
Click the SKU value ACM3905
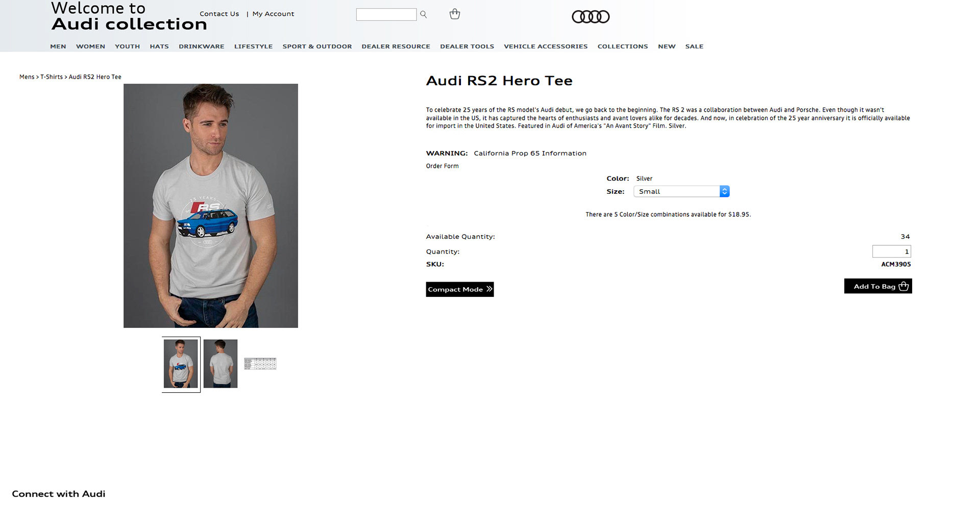pos(896,264)
